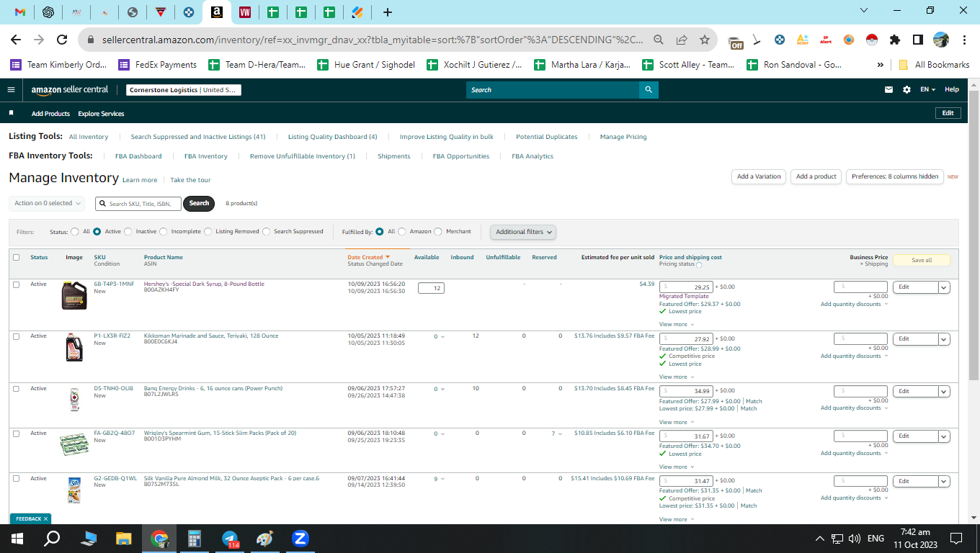Click the Pokeball extension icon

coord(872,40)
